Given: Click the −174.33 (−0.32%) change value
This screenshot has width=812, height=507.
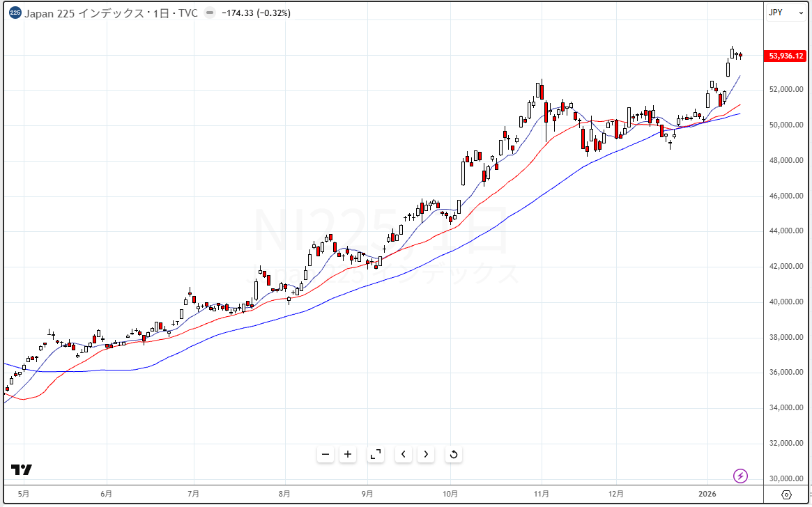Looking at the screenshot, I should click(256, 13).
